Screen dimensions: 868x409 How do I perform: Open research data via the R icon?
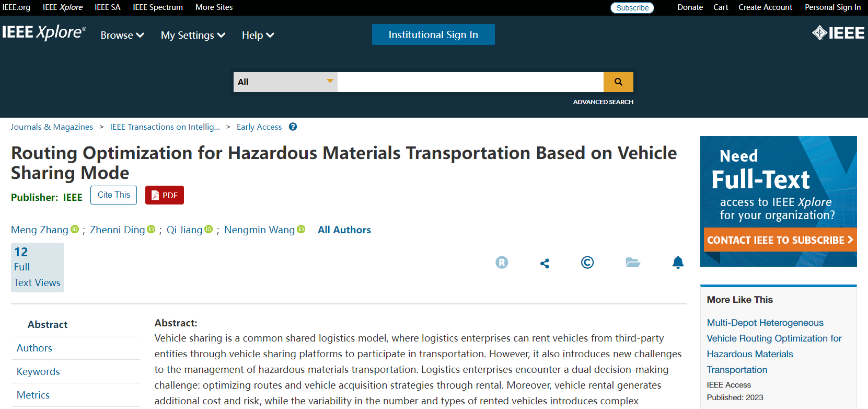(x=502, y=263)
